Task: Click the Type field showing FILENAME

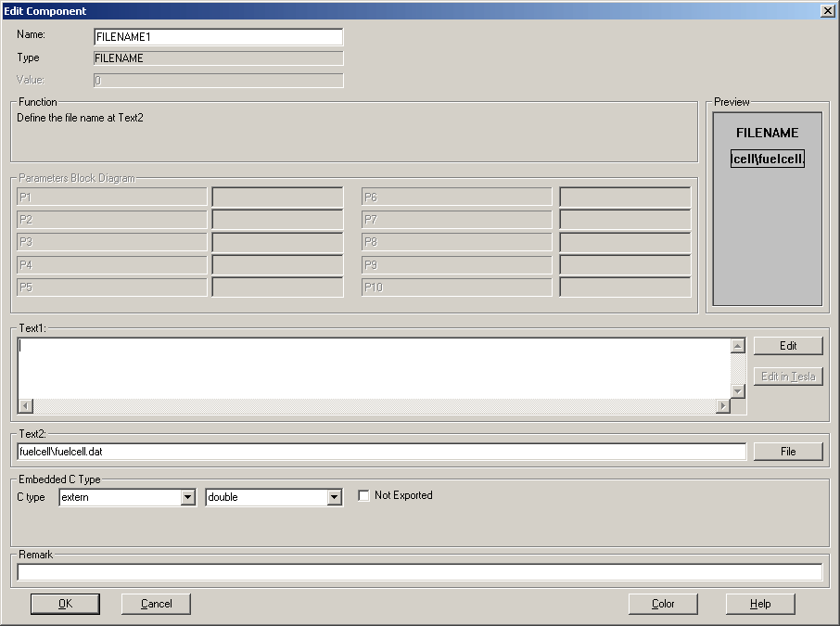Action: pos(218,58)
